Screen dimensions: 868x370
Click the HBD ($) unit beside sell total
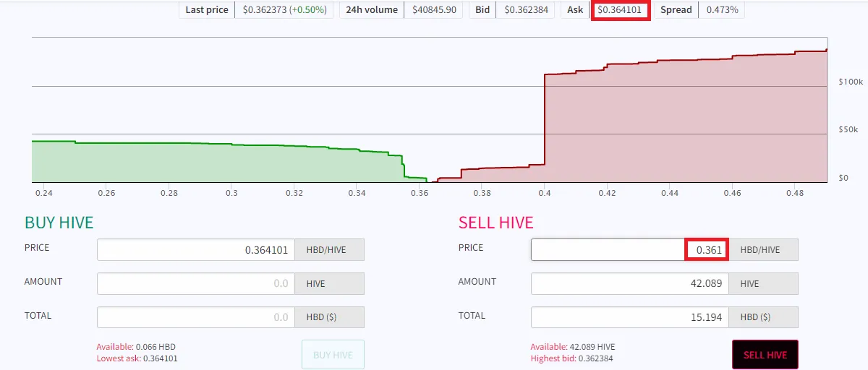764,317
